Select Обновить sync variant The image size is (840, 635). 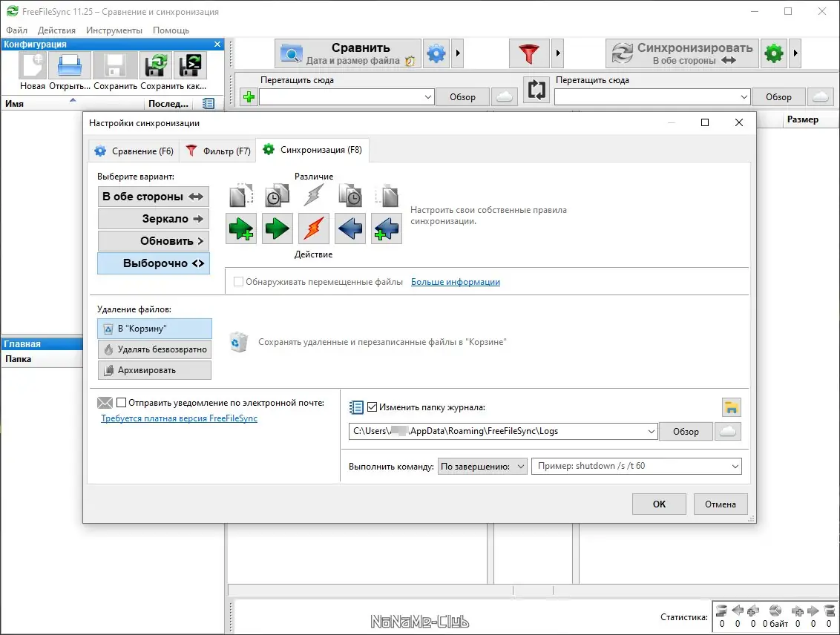[x=153, y=241]
